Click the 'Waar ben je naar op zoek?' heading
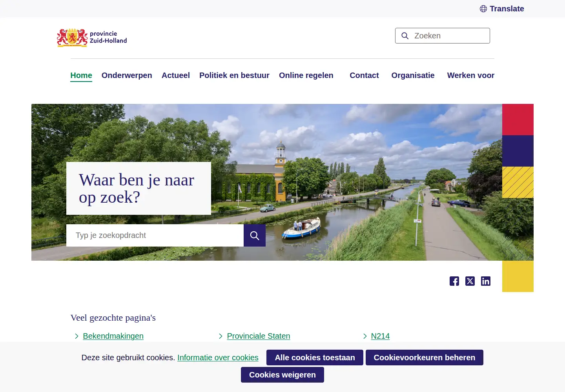The width and height of the screenshot is (565, 392). click(x=137, y=189)
